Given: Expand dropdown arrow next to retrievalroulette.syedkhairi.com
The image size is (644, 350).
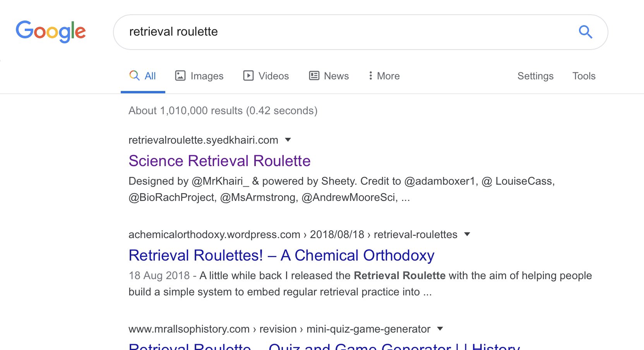Looking at the screenshot, I should (x=288, y=140).
